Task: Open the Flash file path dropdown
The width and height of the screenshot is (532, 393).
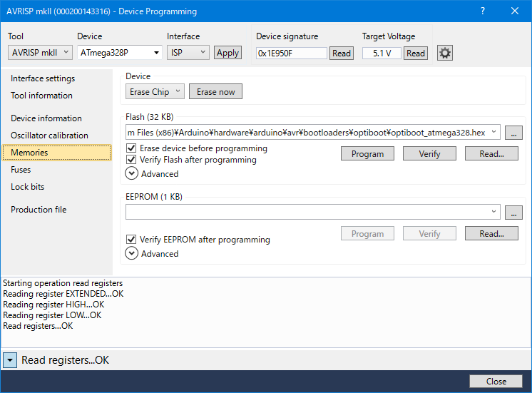Action: click(493, 132)
